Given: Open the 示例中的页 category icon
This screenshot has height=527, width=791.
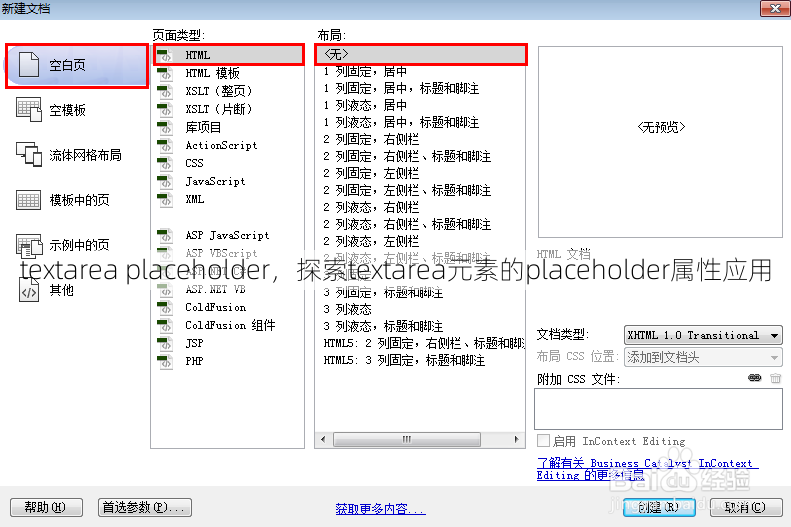Looking at the screenshot, I should [x=29, y=246].
